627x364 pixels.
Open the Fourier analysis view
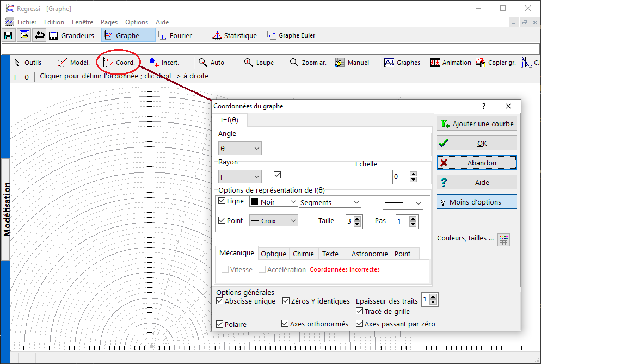tap(175, 35)
